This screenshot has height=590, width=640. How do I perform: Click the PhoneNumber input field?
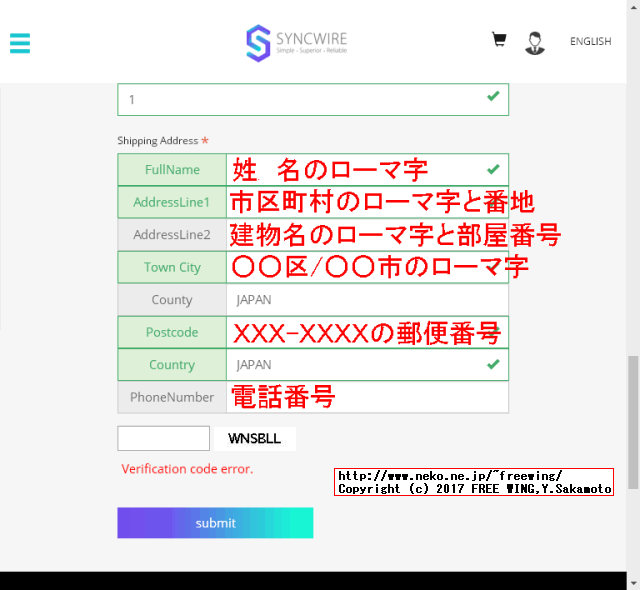click(x=367, y=397)
